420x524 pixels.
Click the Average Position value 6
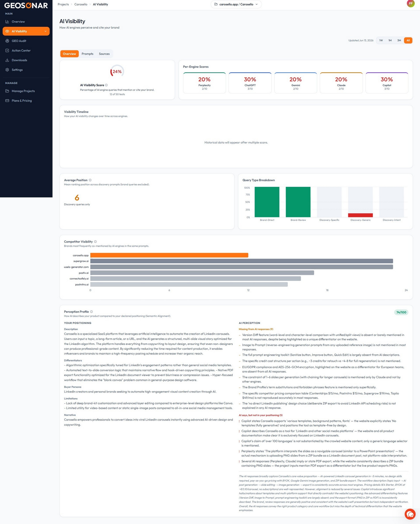[x=77, y=198]
